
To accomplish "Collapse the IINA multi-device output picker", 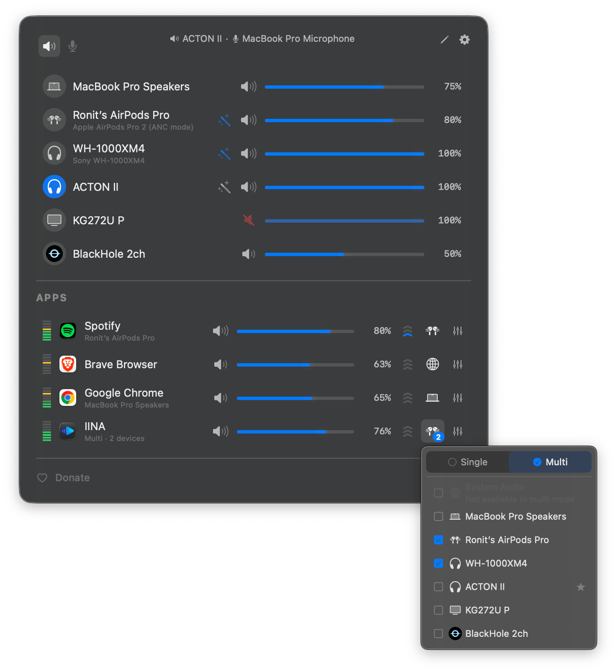I will (x=433, y=431).
